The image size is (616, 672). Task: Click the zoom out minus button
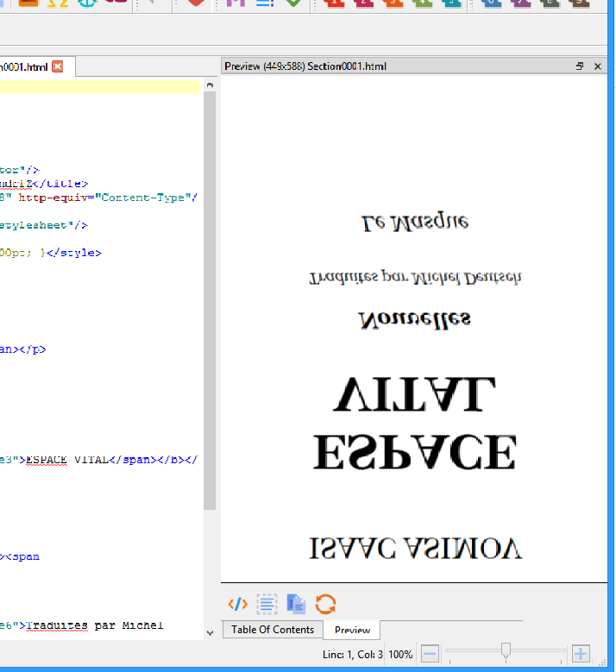tap(431, 654)
